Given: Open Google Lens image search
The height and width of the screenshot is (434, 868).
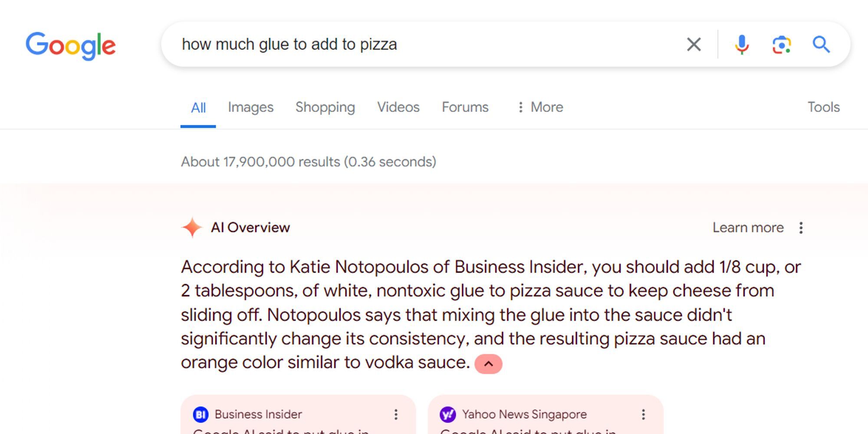Looking at the screenshot, I should click(x=781, y=45).
